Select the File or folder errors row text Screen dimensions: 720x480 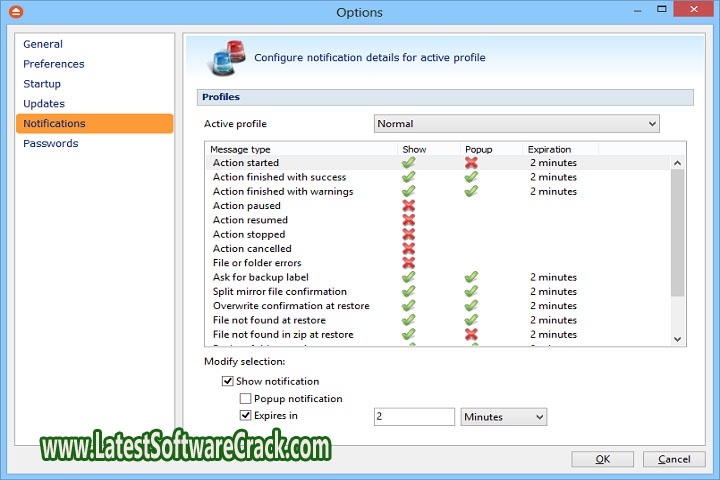click(257, 263)
